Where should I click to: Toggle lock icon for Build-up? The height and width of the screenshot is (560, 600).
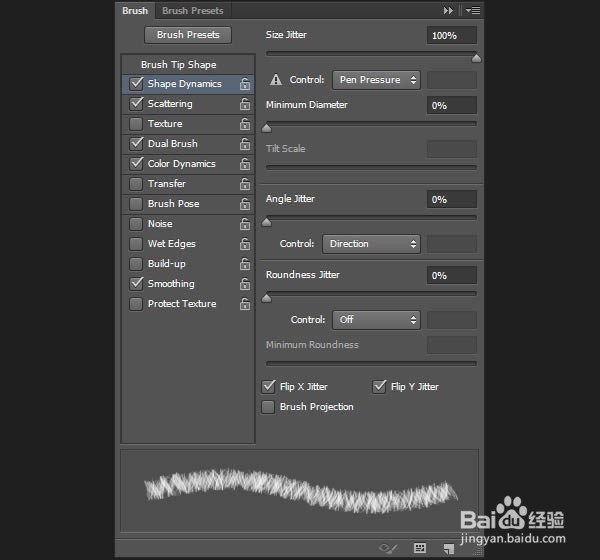coord(245,264)
